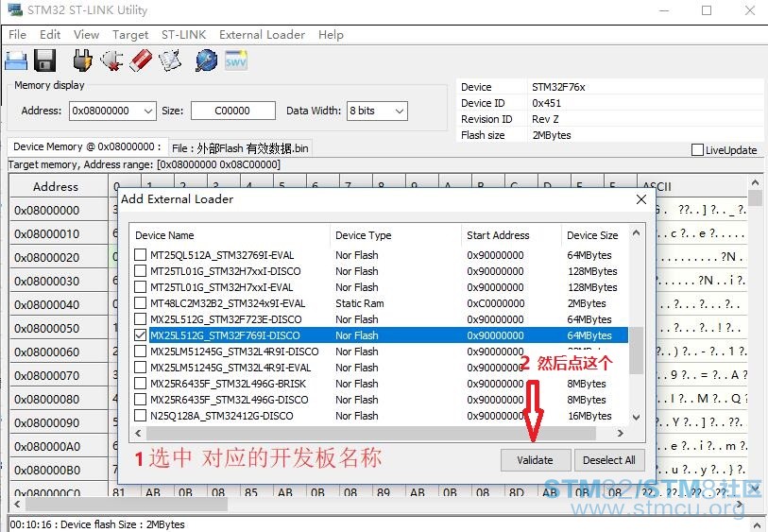Image resolution: width=768 pixels, height=532 pixels.
Task: Click the Address input field 0x08000000
Action: [106, 111]
